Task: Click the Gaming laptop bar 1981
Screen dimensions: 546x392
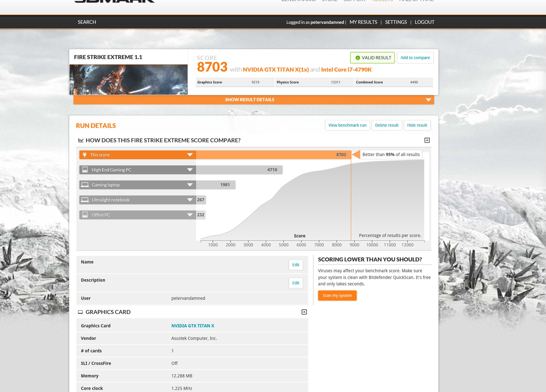Action: [x=215, y=185]
